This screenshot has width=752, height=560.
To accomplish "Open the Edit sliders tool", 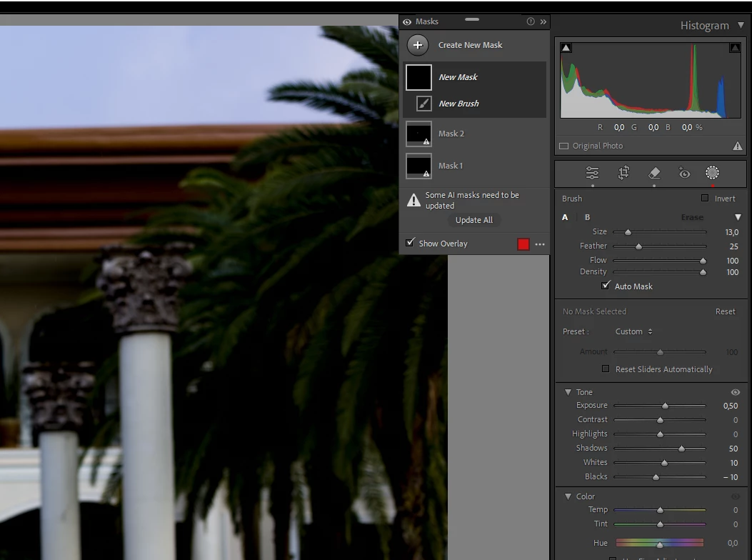I will tap(592, 173).
